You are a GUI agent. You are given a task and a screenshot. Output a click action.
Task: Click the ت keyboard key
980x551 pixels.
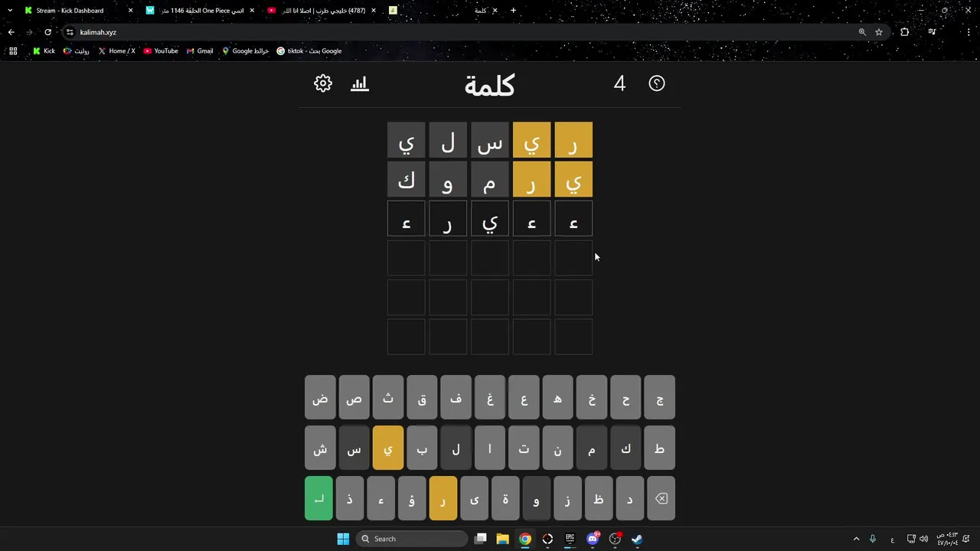pos(524,448)
